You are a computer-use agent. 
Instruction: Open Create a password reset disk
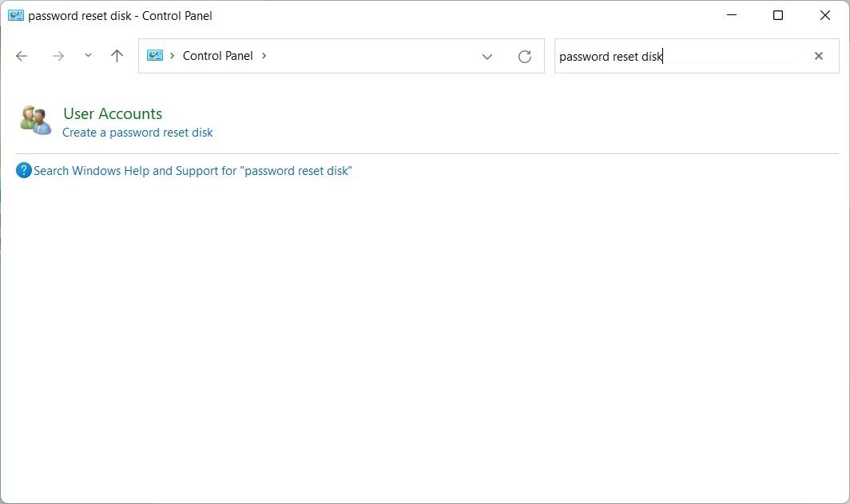(137, 132)
